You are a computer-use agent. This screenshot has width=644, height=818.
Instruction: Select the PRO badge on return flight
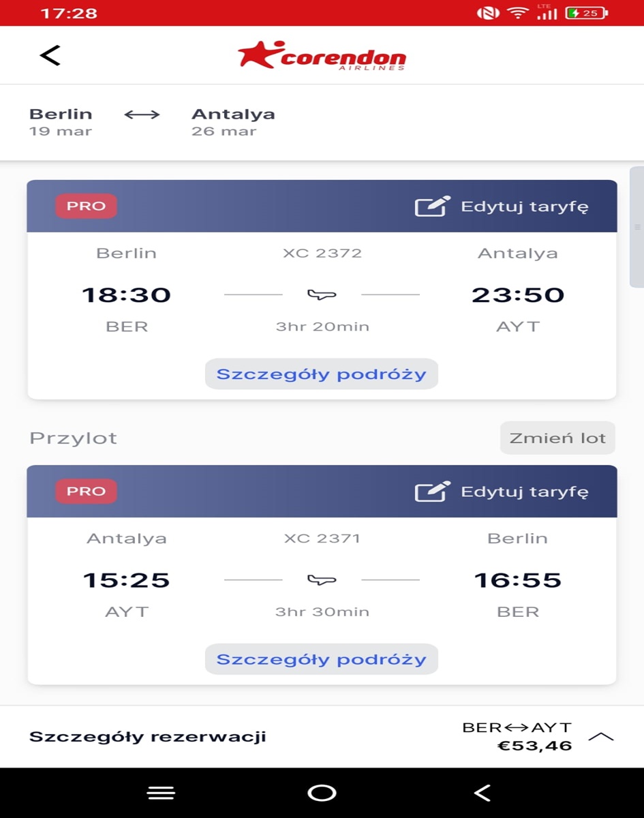pos(86,491)
